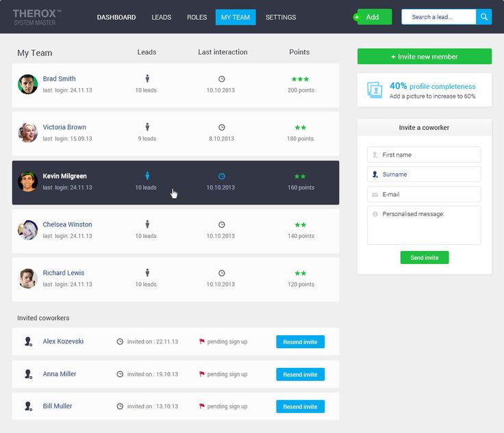This screenshot has width=504, height=433.
Task: Open the Settings tab
Action: pos(281,17)
